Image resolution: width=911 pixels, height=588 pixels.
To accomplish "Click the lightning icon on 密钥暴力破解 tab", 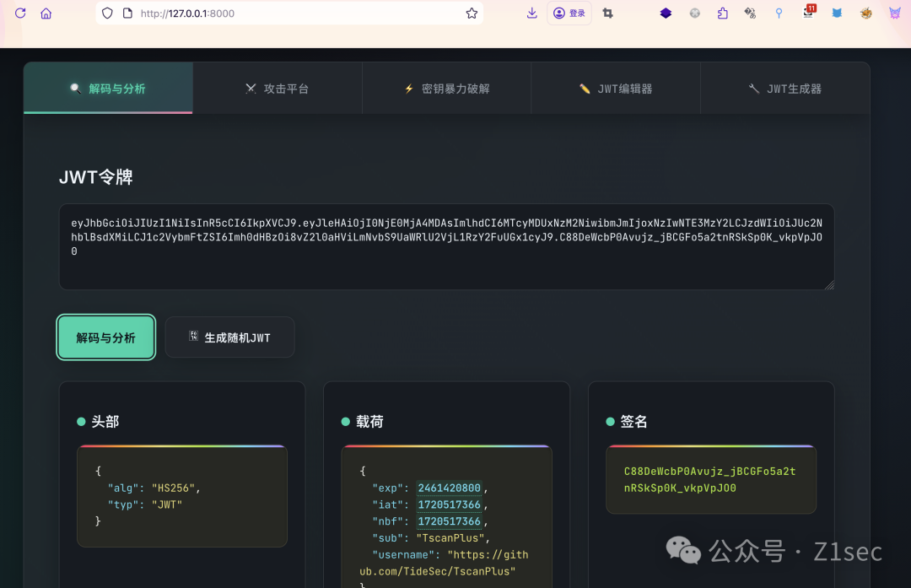I will [x=410, y=88].
